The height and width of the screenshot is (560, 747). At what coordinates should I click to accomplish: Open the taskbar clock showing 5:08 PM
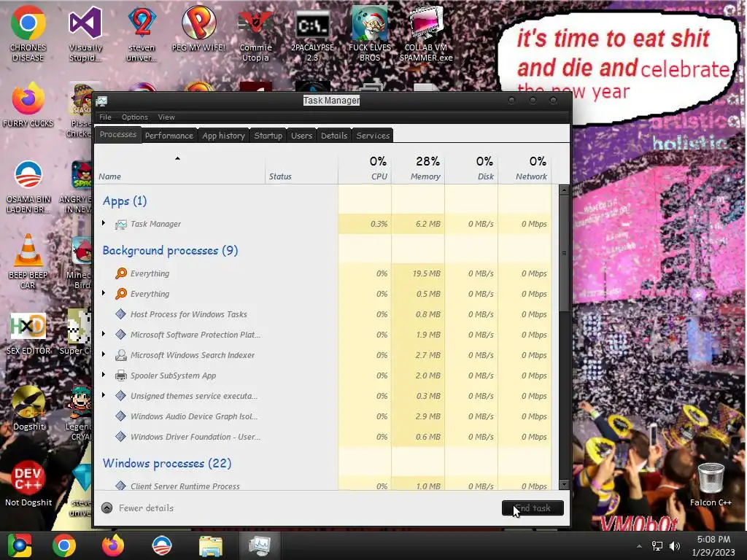(x=713, y=545)
